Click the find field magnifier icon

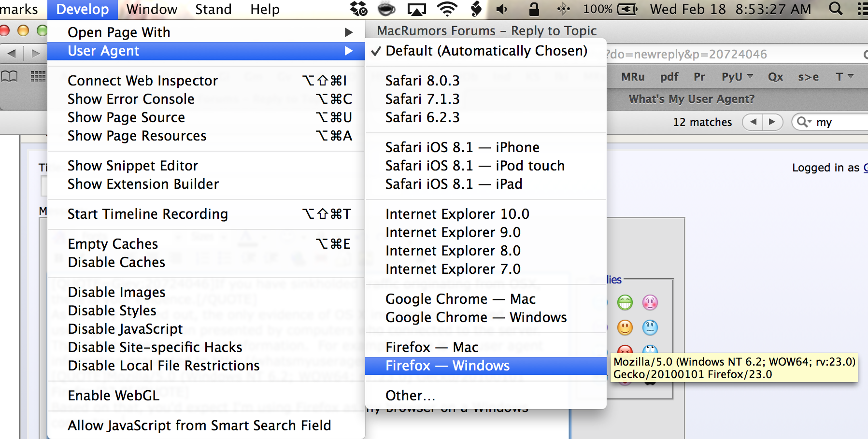click(803, 122)
